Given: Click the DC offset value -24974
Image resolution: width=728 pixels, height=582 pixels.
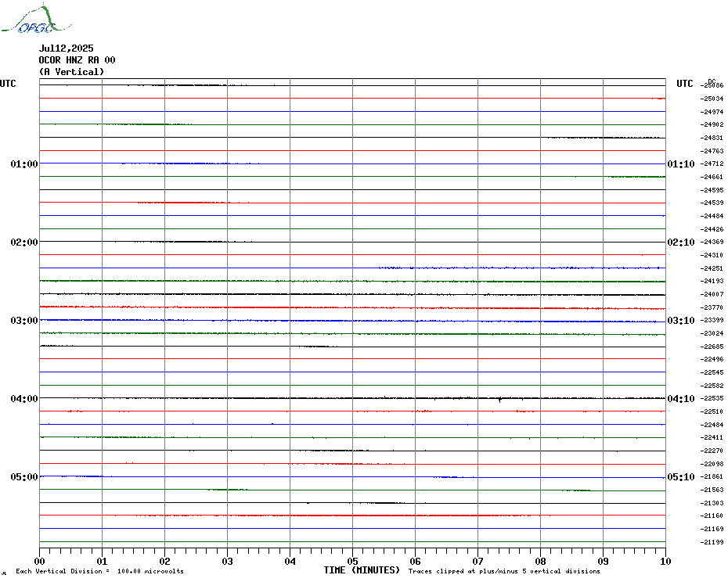Looking at the screenshot, I should point(712,112).
